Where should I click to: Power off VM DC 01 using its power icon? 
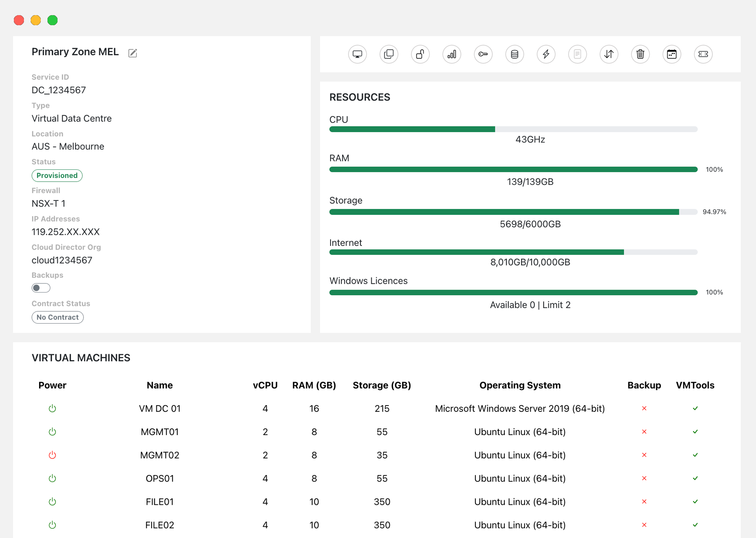52,408
